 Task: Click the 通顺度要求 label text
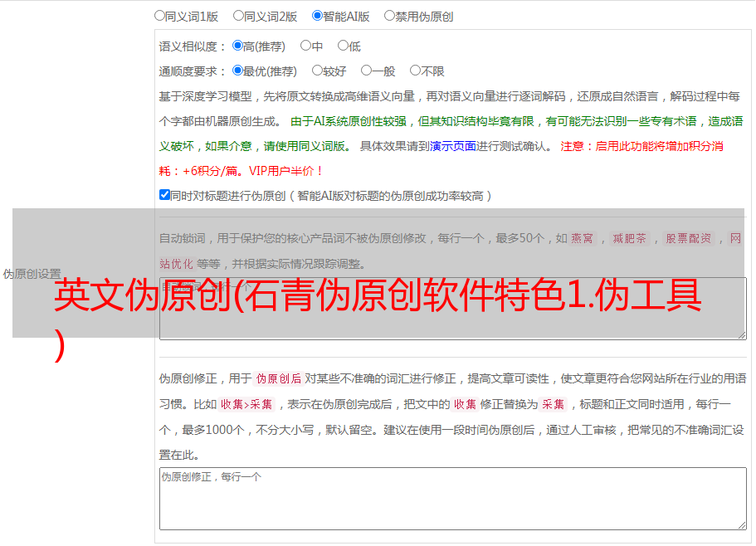click(x=193, y=72)
